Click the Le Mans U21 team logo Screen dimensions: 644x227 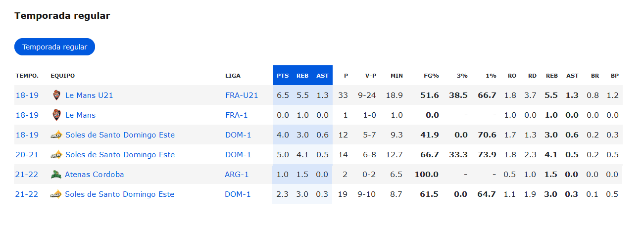(x=56, y=95)
